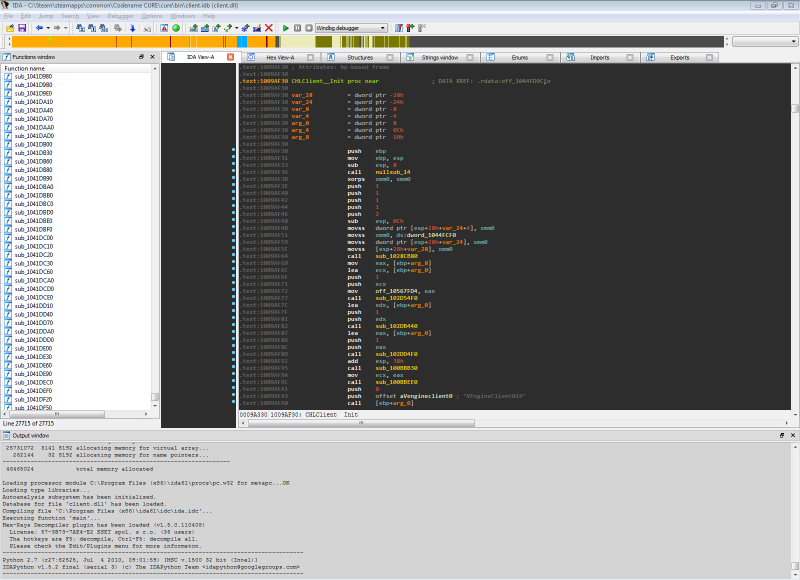Click the blue segment in navigation band

point(242,42)
